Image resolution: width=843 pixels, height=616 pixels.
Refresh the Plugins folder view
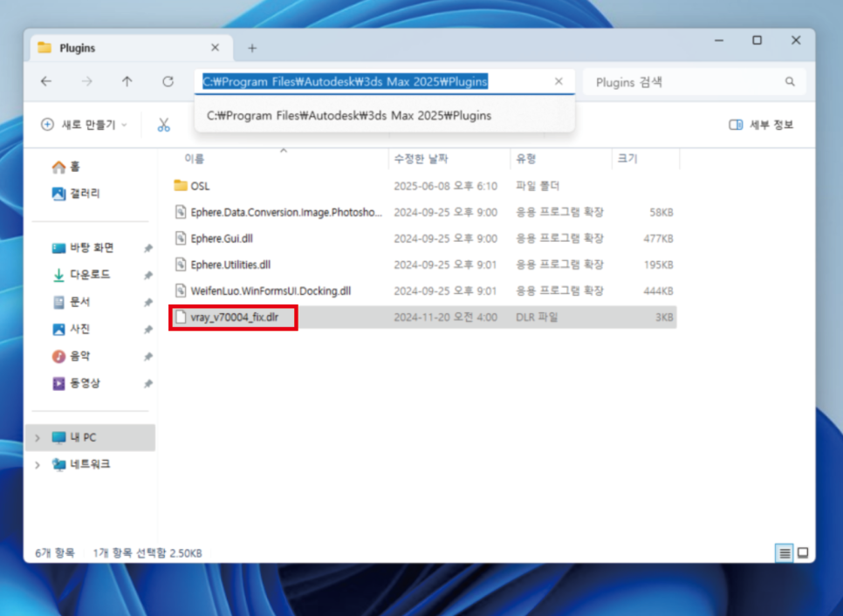click(168, 82)
